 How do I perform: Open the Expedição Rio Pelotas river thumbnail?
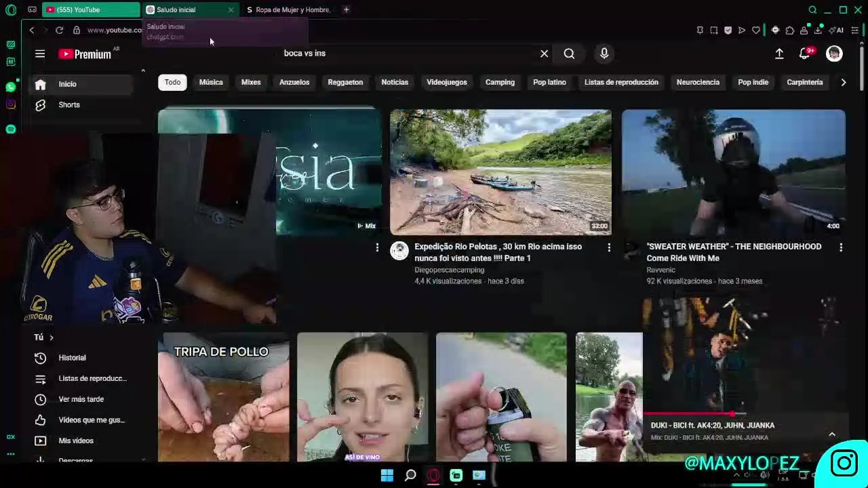pyautogui.click(x=500, y=172)
